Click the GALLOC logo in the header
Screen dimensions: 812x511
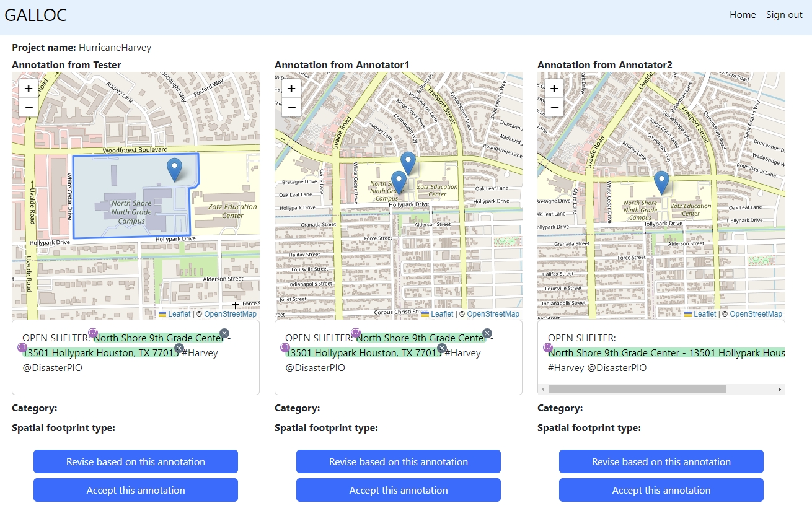[x=36, y=15]
